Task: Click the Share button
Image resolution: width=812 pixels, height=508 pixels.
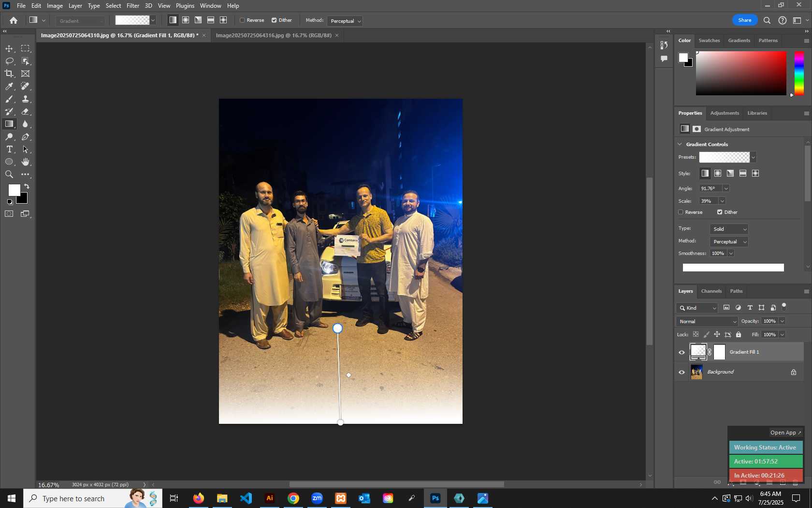Action: 745,20
